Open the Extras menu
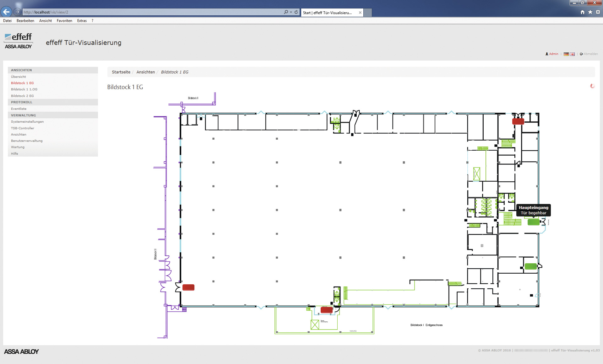 coord(82,21)
